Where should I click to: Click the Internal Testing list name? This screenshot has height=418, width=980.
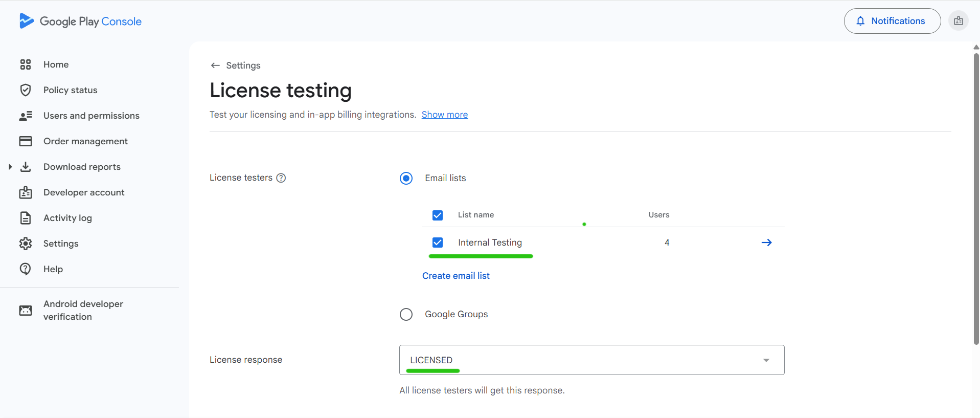click(x=490, y=243)
